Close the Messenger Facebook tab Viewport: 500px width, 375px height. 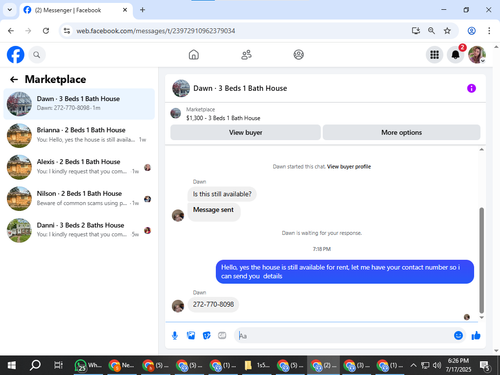[125, 10]
